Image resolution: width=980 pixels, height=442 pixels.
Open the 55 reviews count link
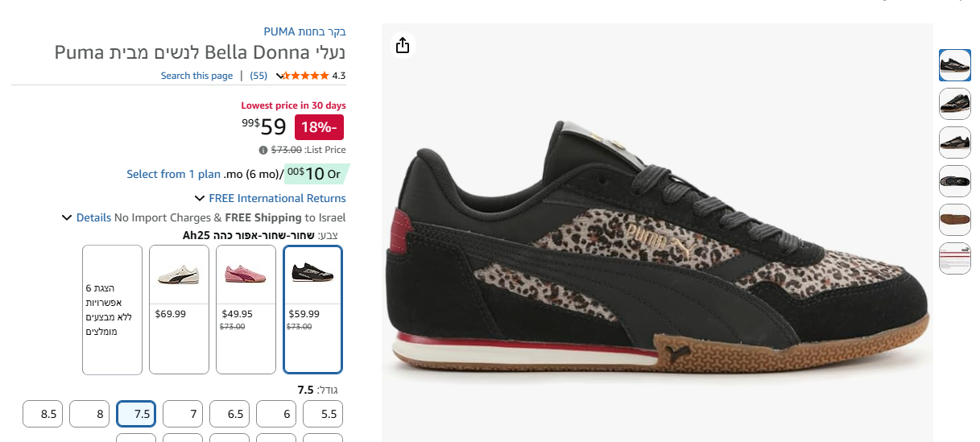pos(258,76)
